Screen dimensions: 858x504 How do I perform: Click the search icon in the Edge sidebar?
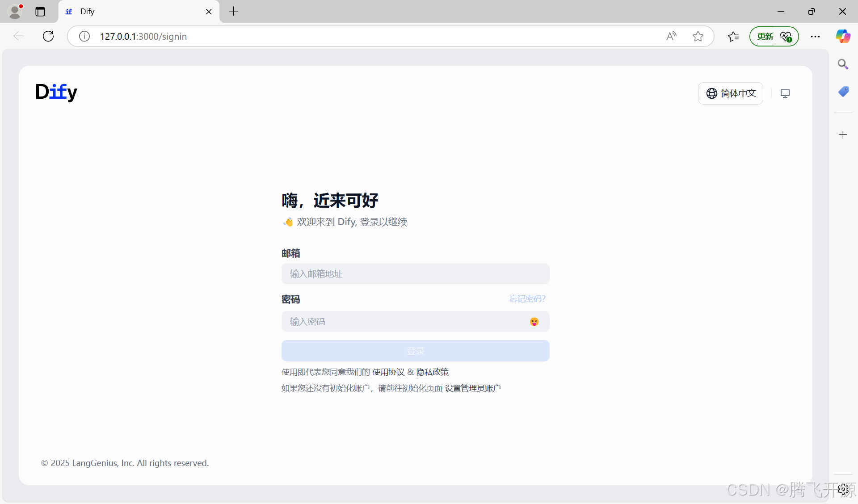[x=843, y=64]
